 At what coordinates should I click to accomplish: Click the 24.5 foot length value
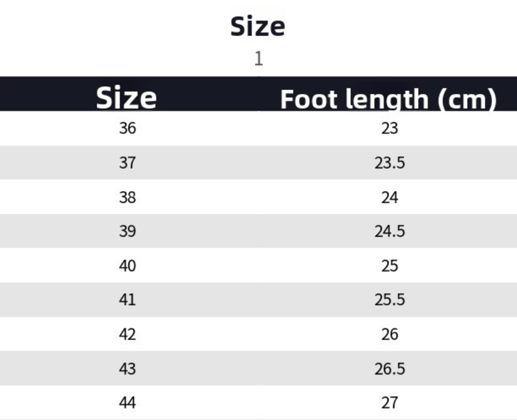390,232
